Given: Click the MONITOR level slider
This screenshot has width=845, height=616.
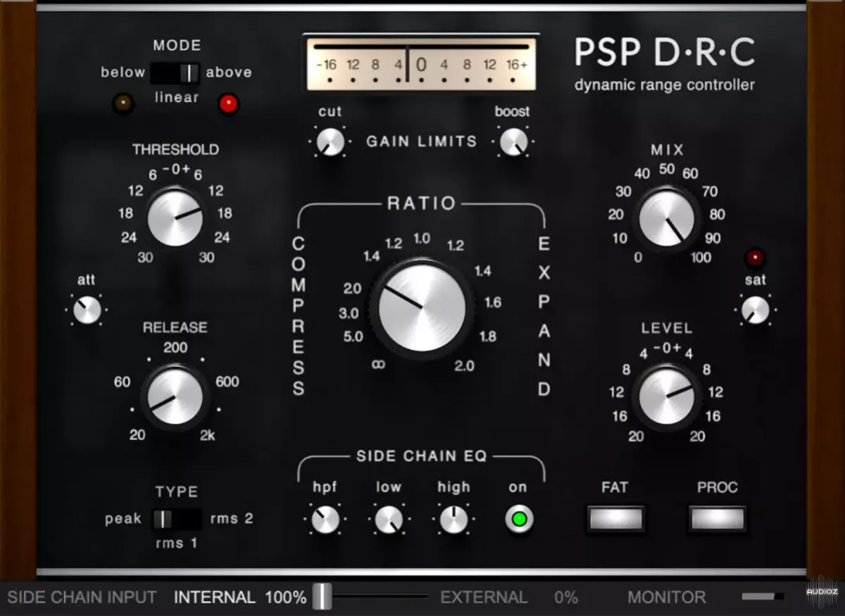Looking at the screenshot, I should (x=763, y=597).
